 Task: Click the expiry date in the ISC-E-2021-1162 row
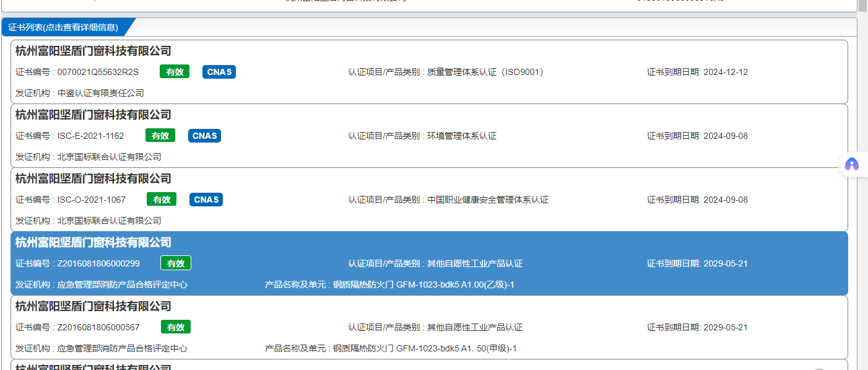point(726,136)
